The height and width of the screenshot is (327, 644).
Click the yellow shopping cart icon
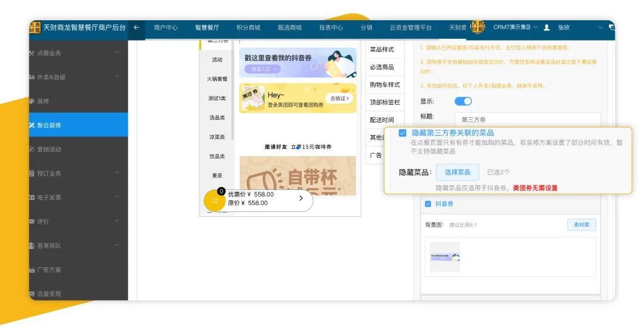(215, 201)
